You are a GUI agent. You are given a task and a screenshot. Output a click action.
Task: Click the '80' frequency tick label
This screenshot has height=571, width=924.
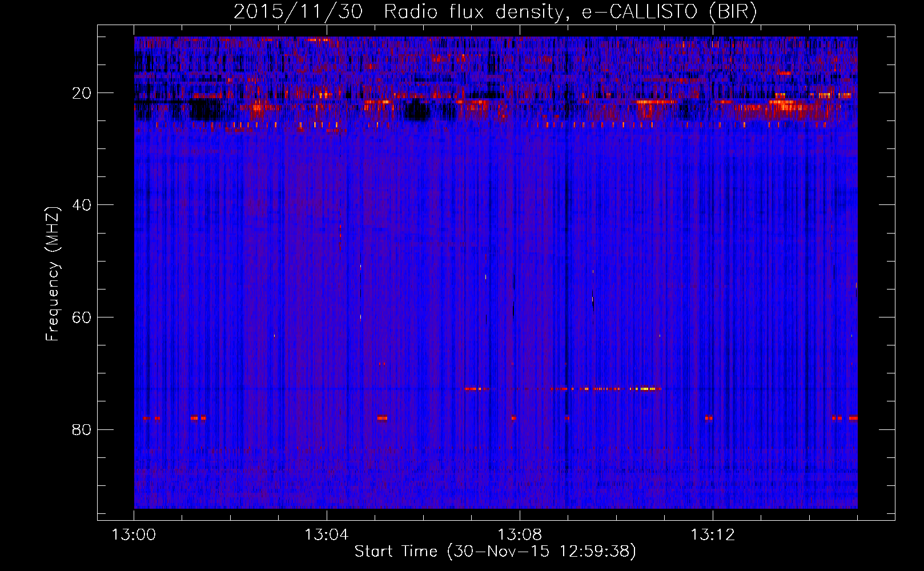tap(82, 429)
